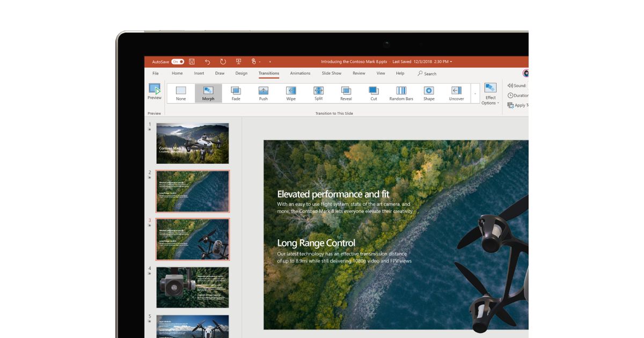
Task: Start presentation from beginning icon
Action: click(238, 62)
